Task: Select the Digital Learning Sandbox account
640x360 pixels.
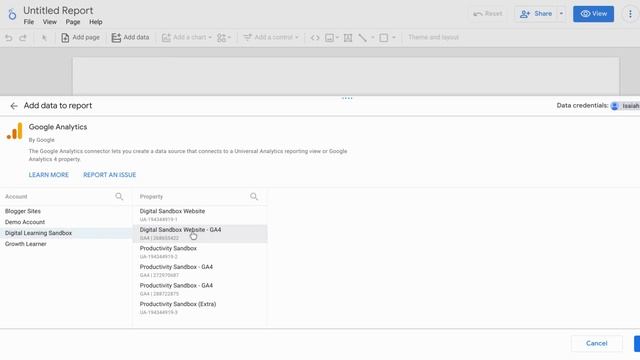Action: (65, 233)
